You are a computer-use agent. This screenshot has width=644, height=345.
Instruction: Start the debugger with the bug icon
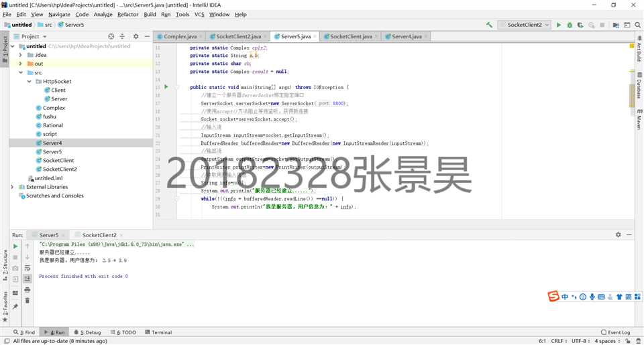570,25
